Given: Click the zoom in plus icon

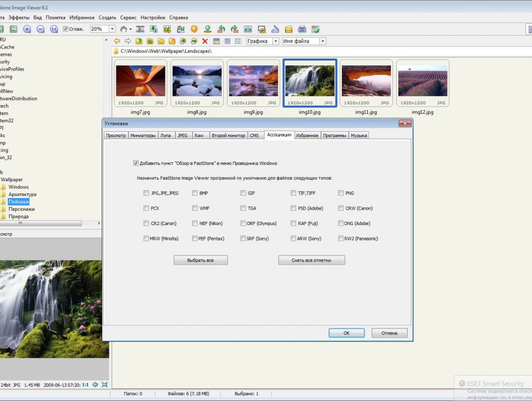Looking at the screenshot, I should click(x=27, y=29).
